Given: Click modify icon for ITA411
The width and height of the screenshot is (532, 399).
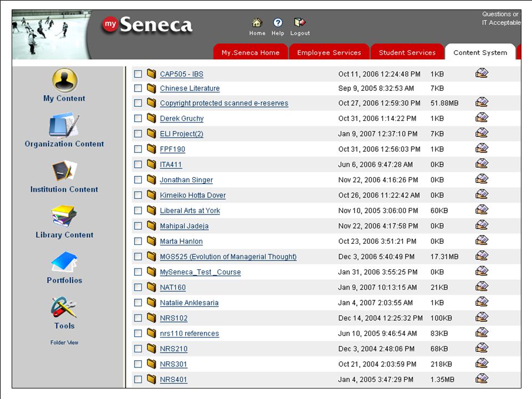Looking at the screenshot, I should (482, 163).
